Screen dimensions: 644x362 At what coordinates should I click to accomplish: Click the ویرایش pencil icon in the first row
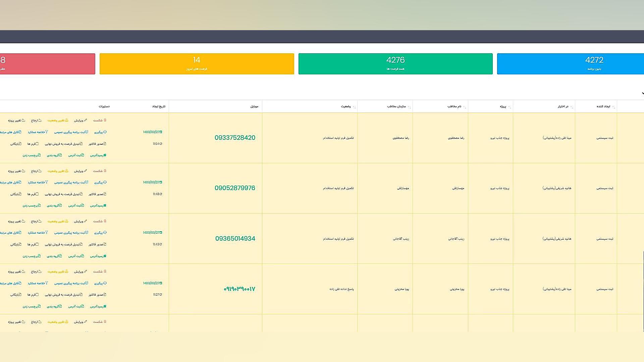[86, 120]
